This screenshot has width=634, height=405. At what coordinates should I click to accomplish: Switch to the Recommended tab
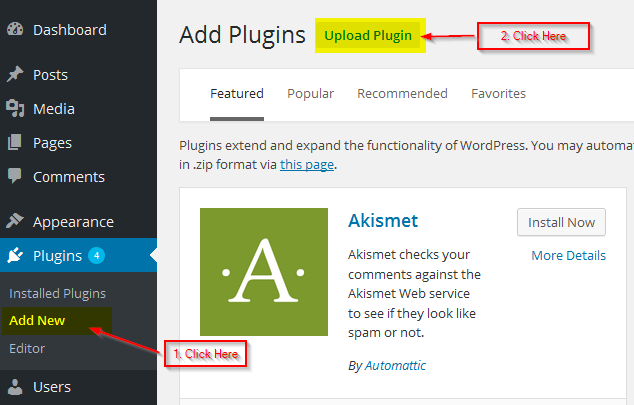(402, 94)
